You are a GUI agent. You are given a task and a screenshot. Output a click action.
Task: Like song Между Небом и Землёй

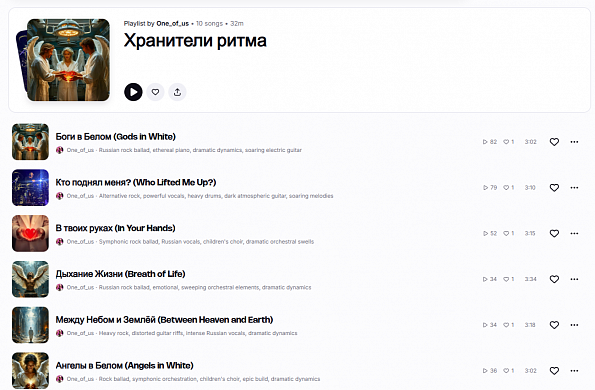pos(554,325)
